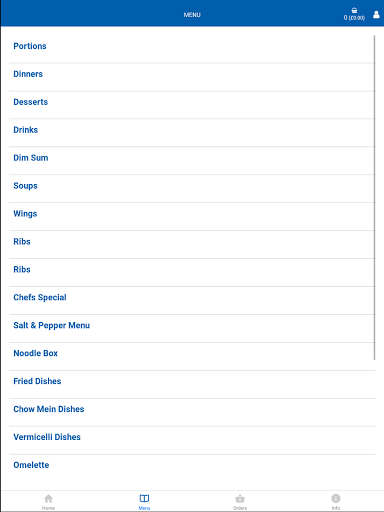Screen dimensions: 384x512
Task: Open the Info circle icon in bottom bar
Action: (x=336, y=498)
